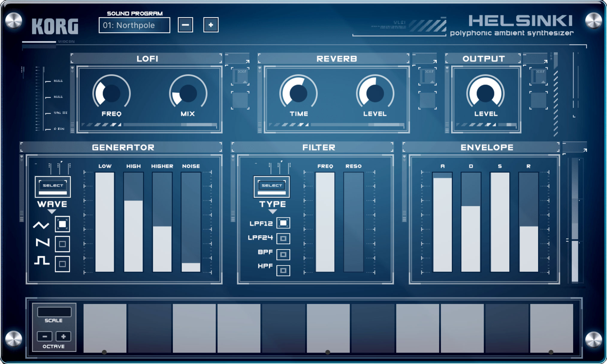Set the Generator HIGHER slider

162,222
